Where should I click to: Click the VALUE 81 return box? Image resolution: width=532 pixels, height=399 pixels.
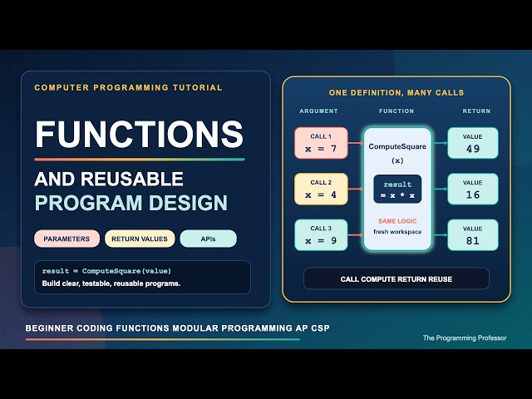tap(473, 234)
